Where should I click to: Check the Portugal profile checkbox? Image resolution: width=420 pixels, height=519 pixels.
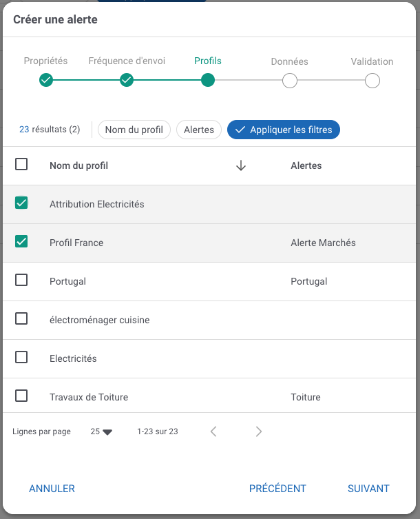[x=21, y=281]
